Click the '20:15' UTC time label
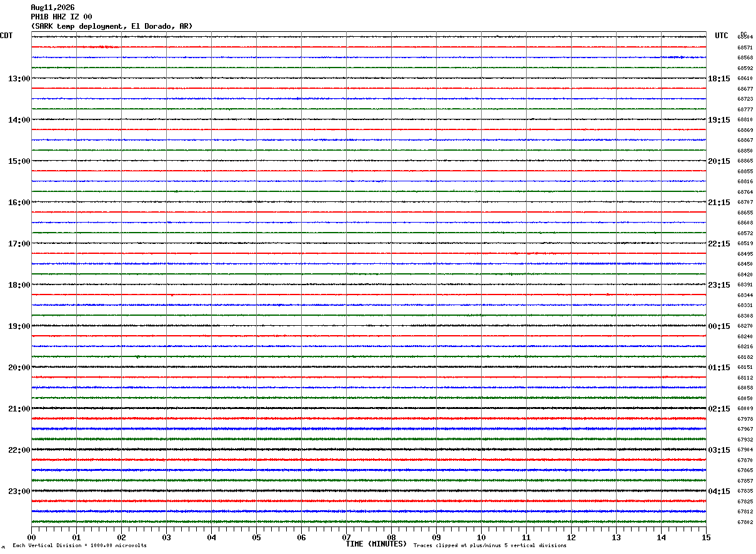Viewport: 756px width, 554px height. (x=719, y=161)
